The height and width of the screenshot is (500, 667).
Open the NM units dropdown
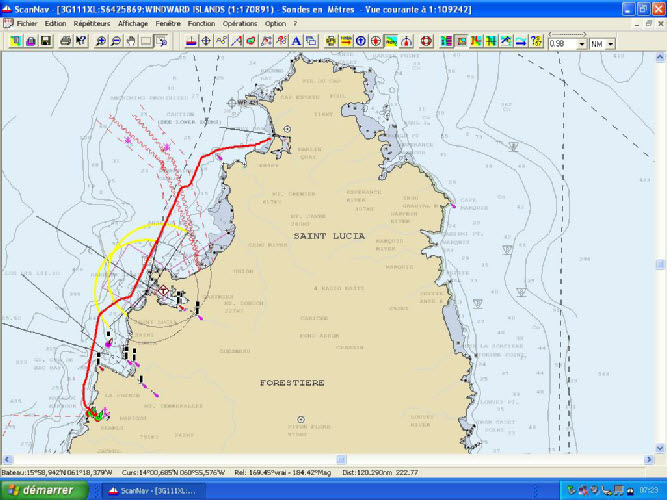tap(610, 44)
